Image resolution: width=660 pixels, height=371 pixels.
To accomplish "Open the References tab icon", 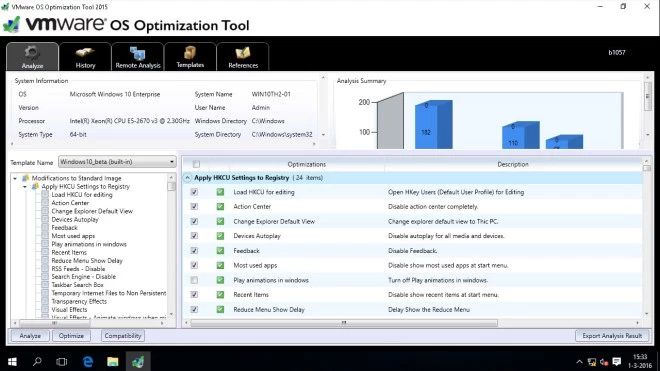I will 243,53.
